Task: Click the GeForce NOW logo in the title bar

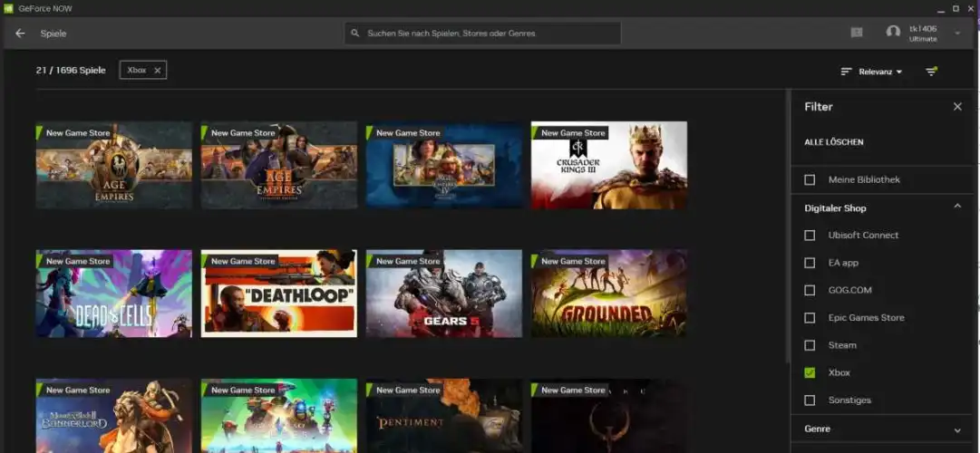Action: pyautogui.click(x=8, y=7)
